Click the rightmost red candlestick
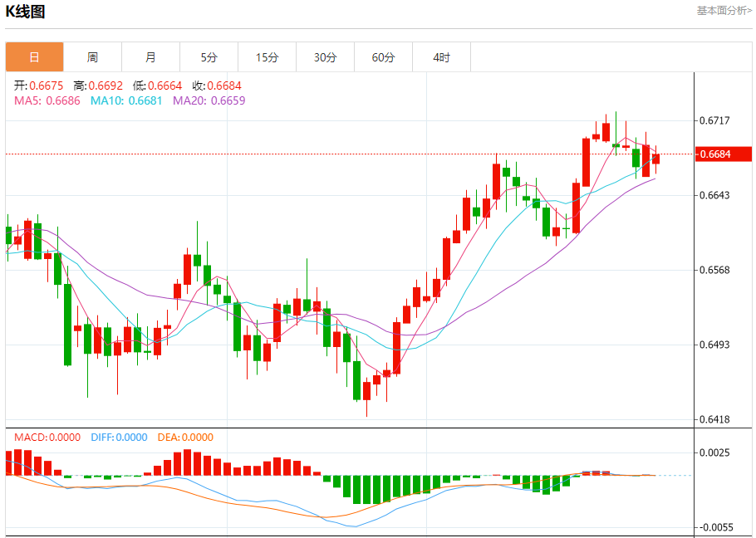756x538 pixels. click(655, 159)
